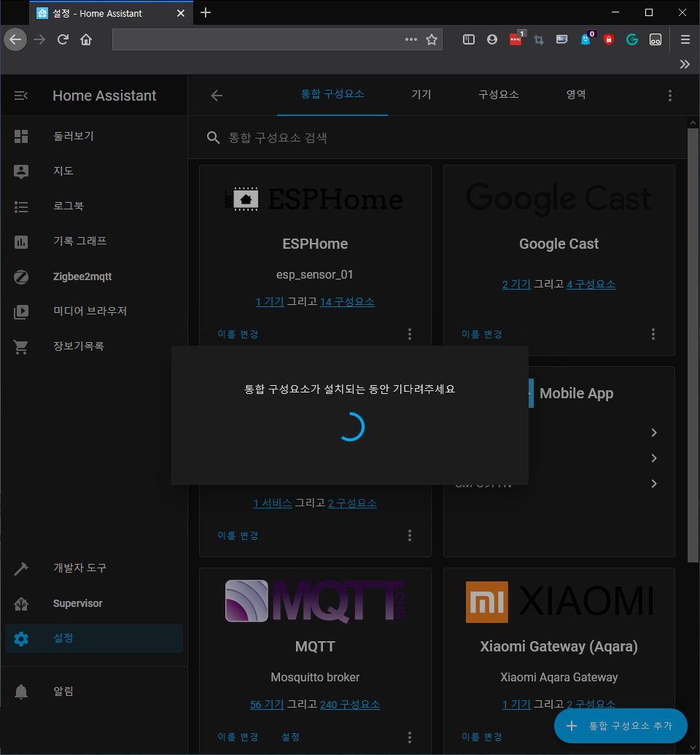
Task: Switch to 구성요소 entities tab
Action: [498, 94]
